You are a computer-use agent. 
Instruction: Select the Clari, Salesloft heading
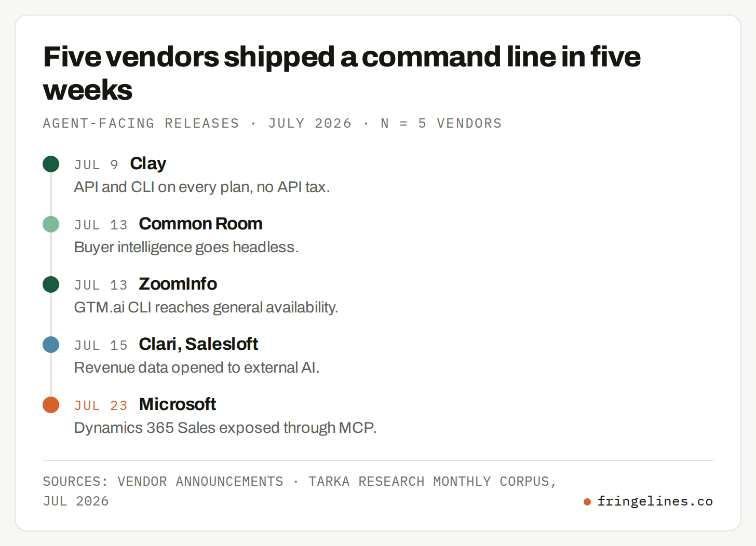coord(198,344)
